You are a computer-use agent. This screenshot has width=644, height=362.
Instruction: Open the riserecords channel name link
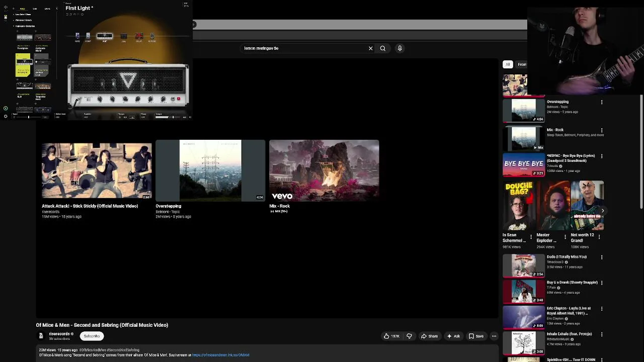(x=59, y=334)
